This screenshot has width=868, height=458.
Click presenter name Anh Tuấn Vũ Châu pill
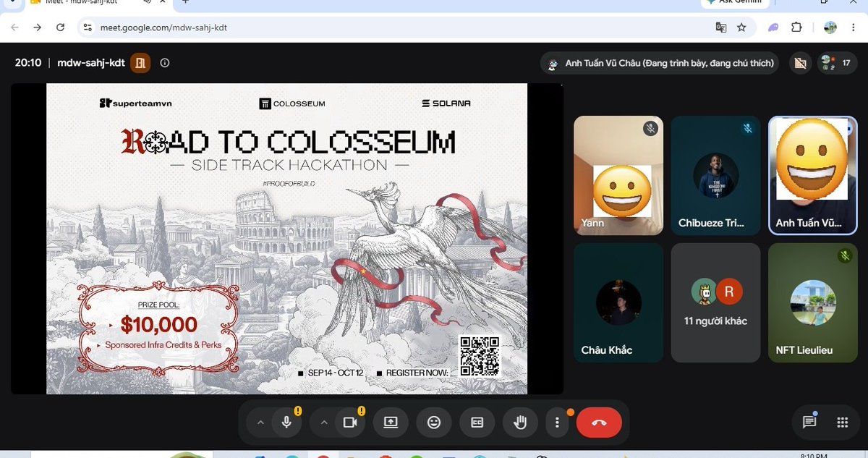[x=660, y=63]
